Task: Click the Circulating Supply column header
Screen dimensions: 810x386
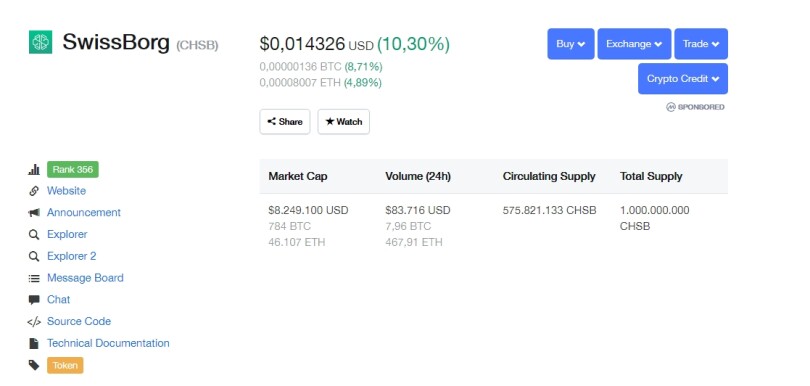Action: [549, 176]
